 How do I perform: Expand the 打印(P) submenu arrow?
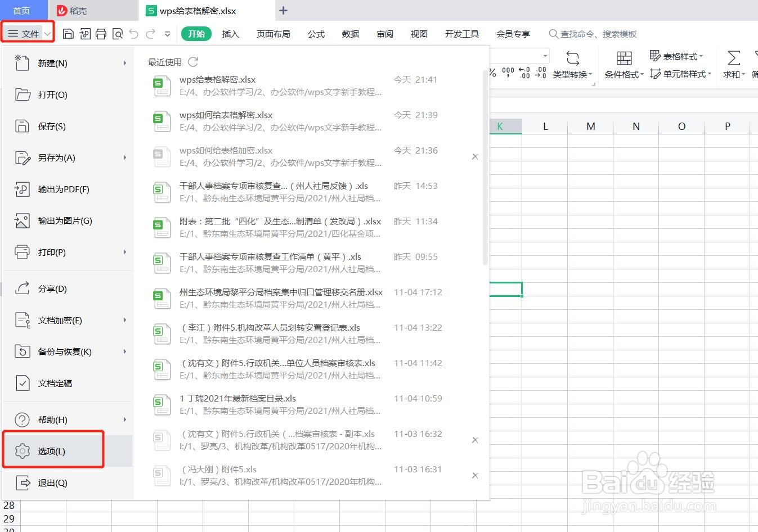coord(125,252)
